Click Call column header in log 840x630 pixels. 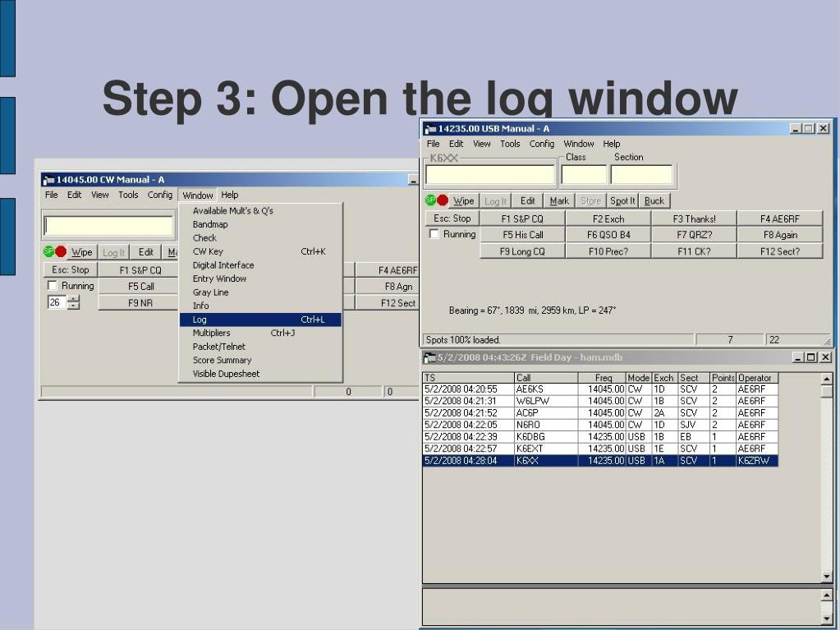(546, 378)
